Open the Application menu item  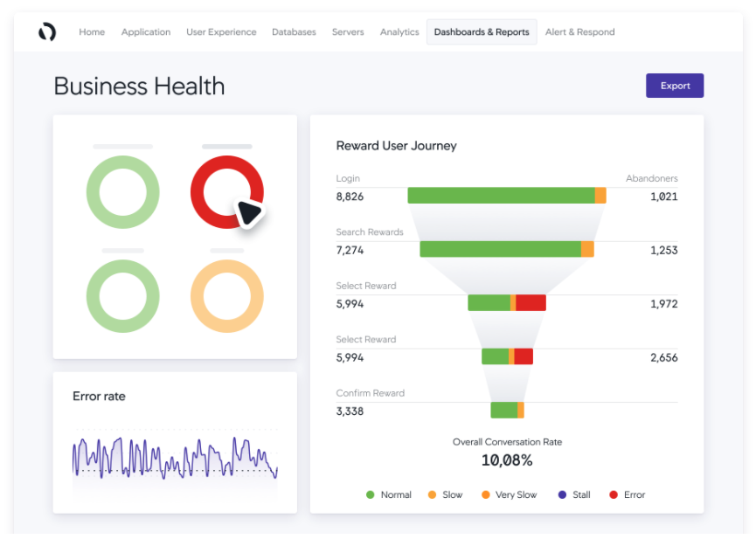(x=146, y=31)
